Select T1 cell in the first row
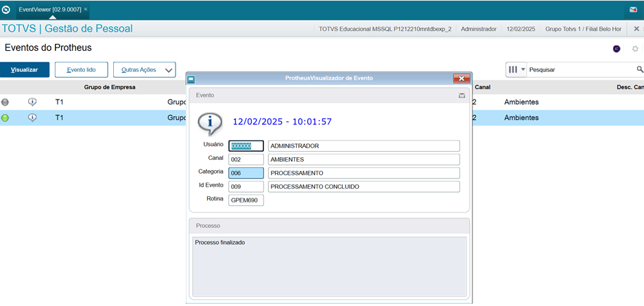 click(59, 102)
